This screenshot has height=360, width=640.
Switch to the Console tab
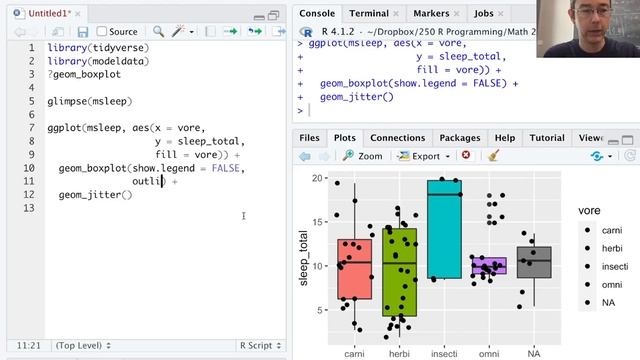[317, 13]
